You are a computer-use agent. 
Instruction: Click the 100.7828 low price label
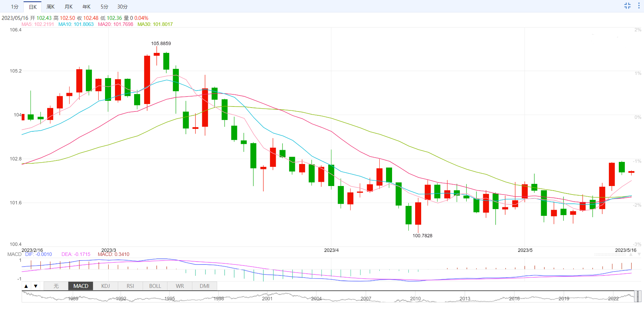(x=422, y=236)
